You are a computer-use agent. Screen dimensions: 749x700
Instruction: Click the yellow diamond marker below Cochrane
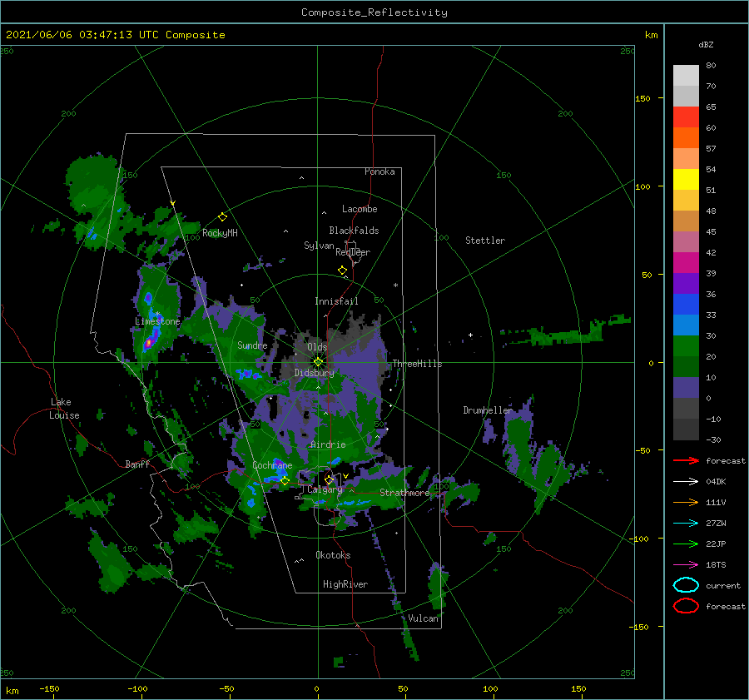coord(285,481)
